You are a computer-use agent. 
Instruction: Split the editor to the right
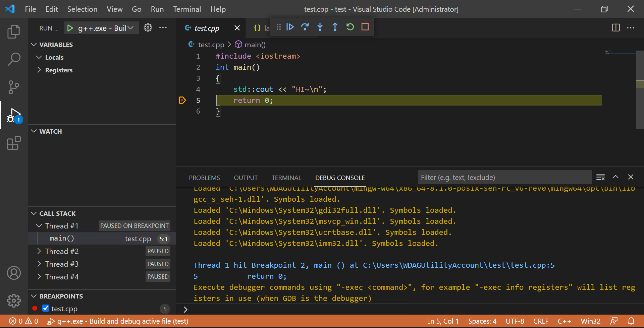pyautogui.click(x=616, y=27)
